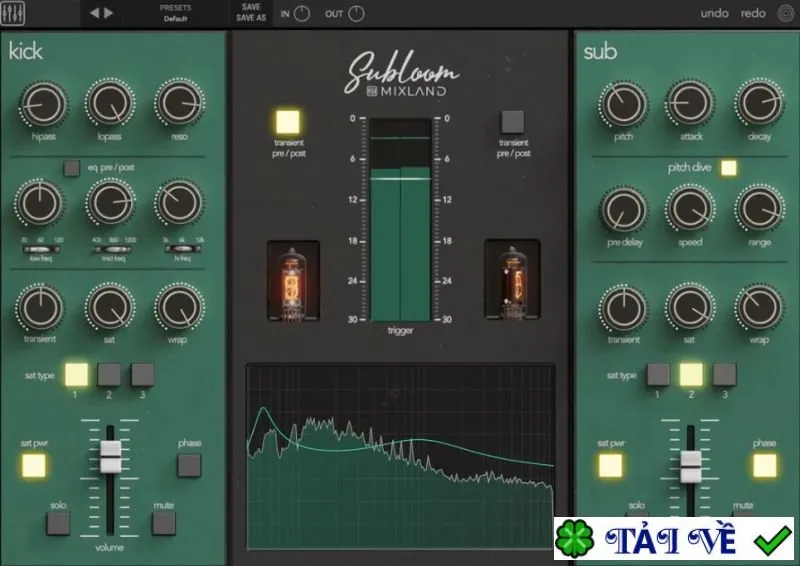800x566 pixels.
Task: Click the circular settings icon beside redo
Action: 786,13
